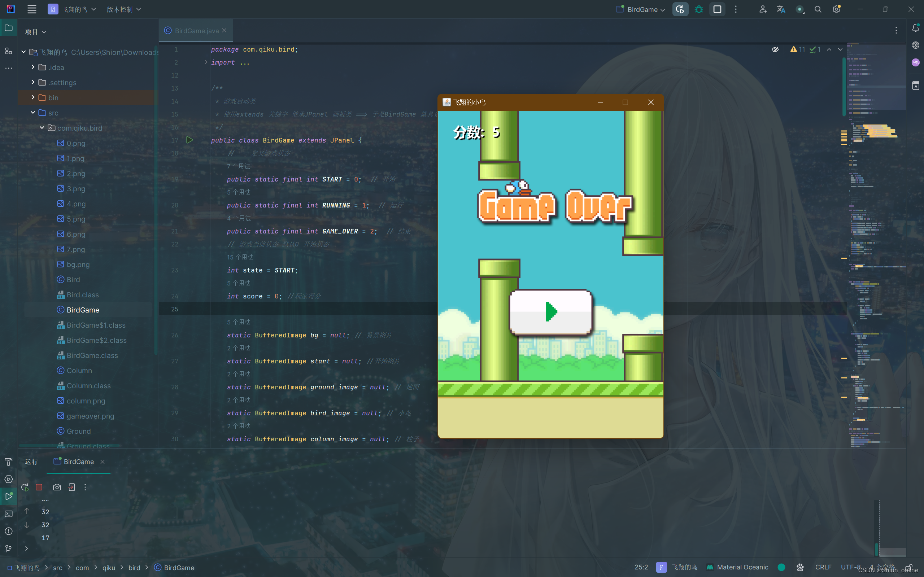This screenshot has height=577, width=924.
Task: Open the project name dropdown 飞翔的鸟
Action: point(72,9)
